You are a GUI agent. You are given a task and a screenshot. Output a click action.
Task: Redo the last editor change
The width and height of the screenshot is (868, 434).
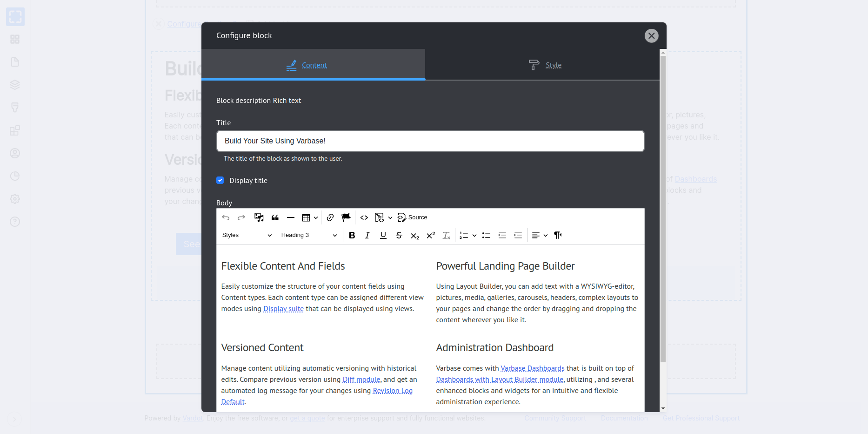coord(241,217)
